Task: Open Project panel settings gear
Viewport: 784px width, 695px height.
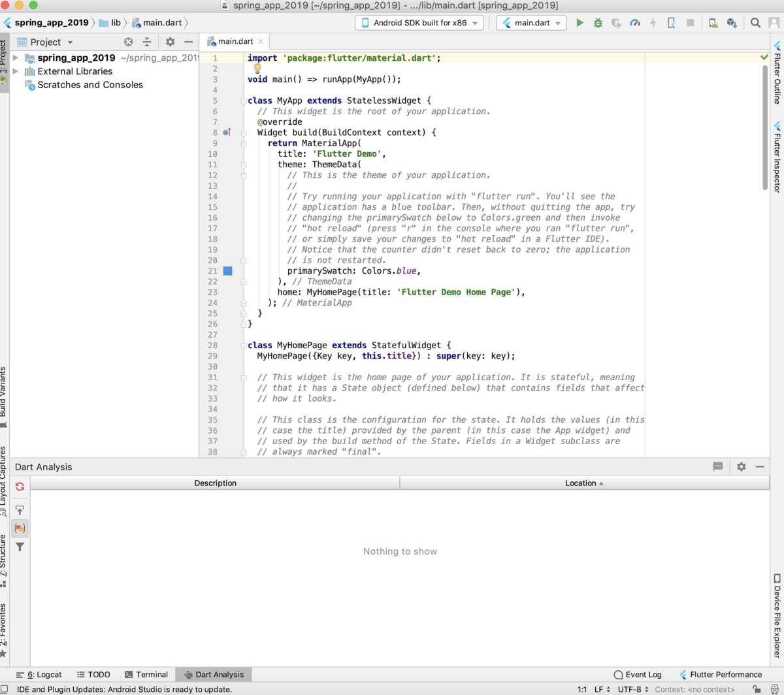Action: [170, 42]
